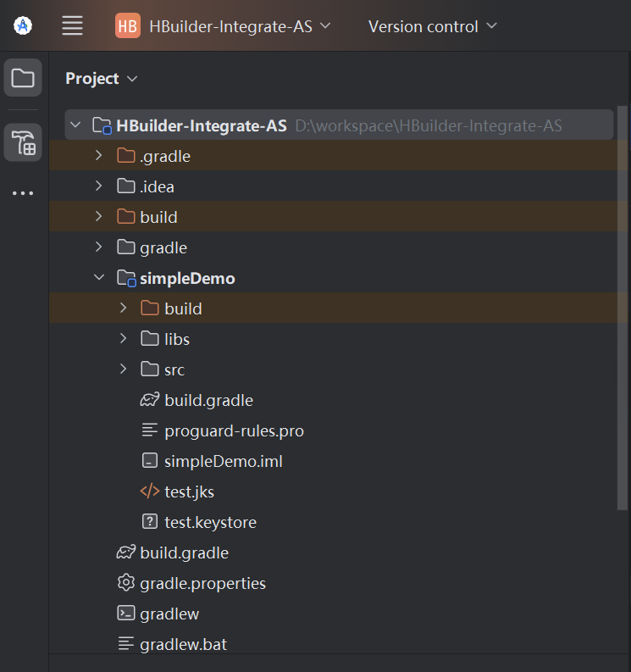Click the Android Studio logo icon
631x672 pixels.
coord(23,25)
